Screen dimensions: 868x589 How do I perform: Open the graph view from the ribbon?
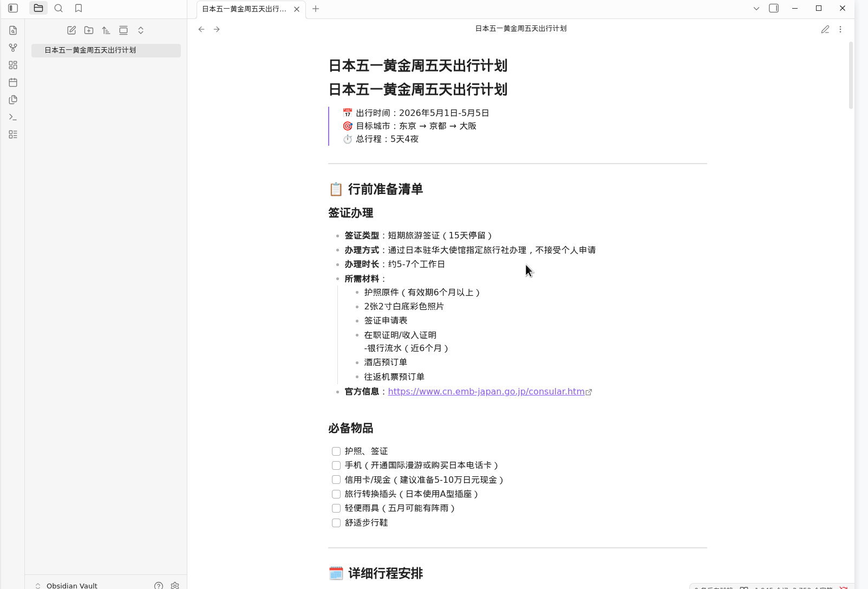[12, 47]
